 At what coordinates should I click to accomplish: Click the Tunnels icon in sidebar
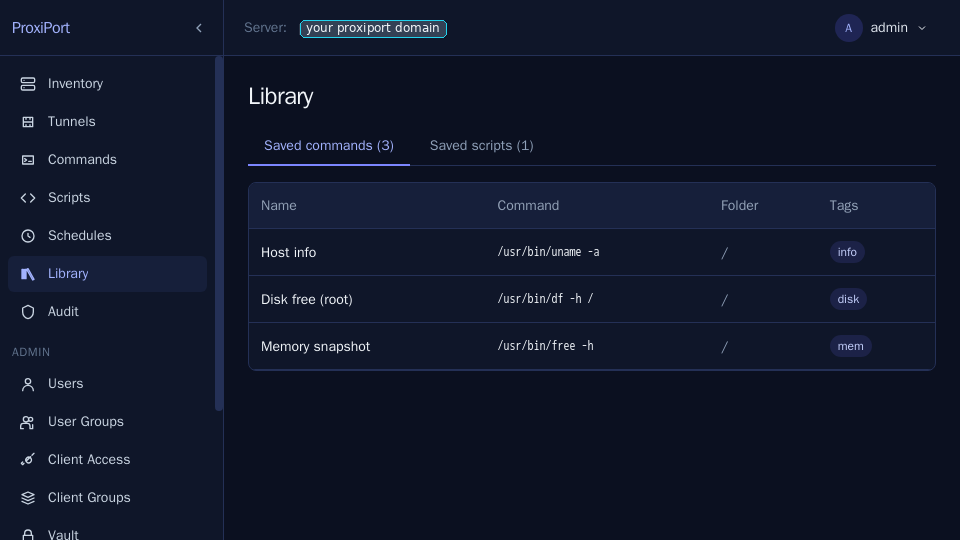pos(28,122)
